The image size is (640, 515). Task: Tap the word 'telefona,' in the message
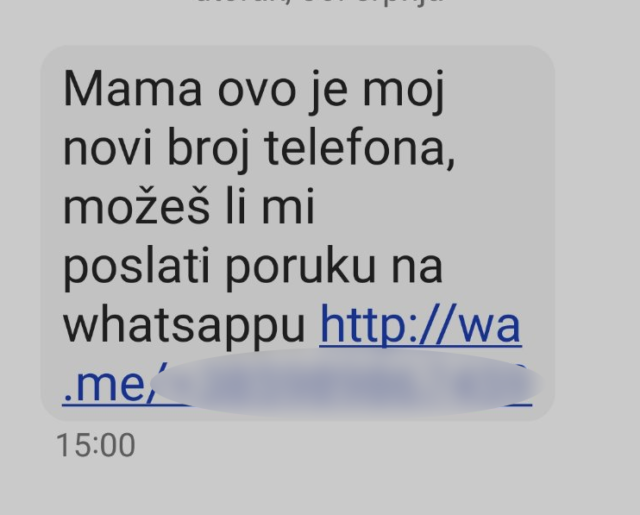360,147
